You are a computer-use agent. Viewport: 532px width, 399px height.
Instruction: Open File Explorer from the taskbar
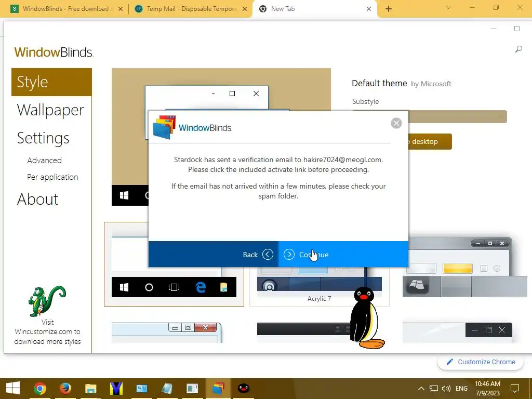(90, 388)
